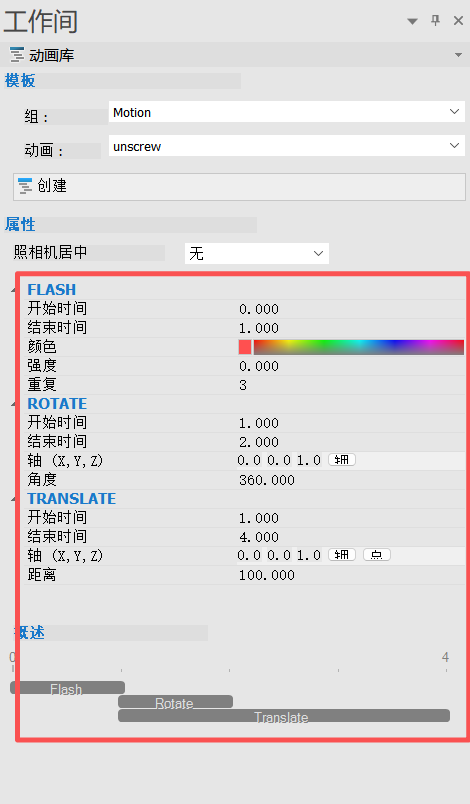The height and width of the screenshot is (804, 470).
Task: Click the axis button in TRANSLATE row
Action: [x=342, y=554]
